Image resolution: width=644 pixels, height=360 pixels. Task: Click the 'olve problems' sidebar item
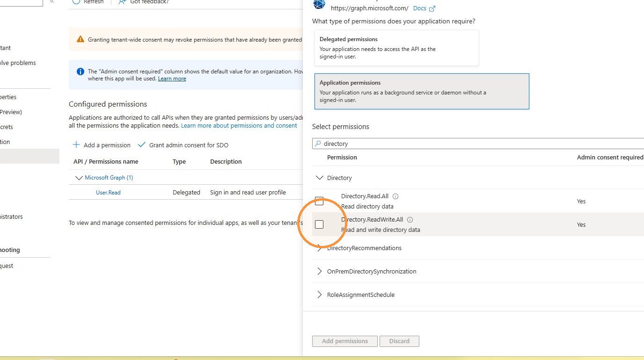tap(18, 63)
